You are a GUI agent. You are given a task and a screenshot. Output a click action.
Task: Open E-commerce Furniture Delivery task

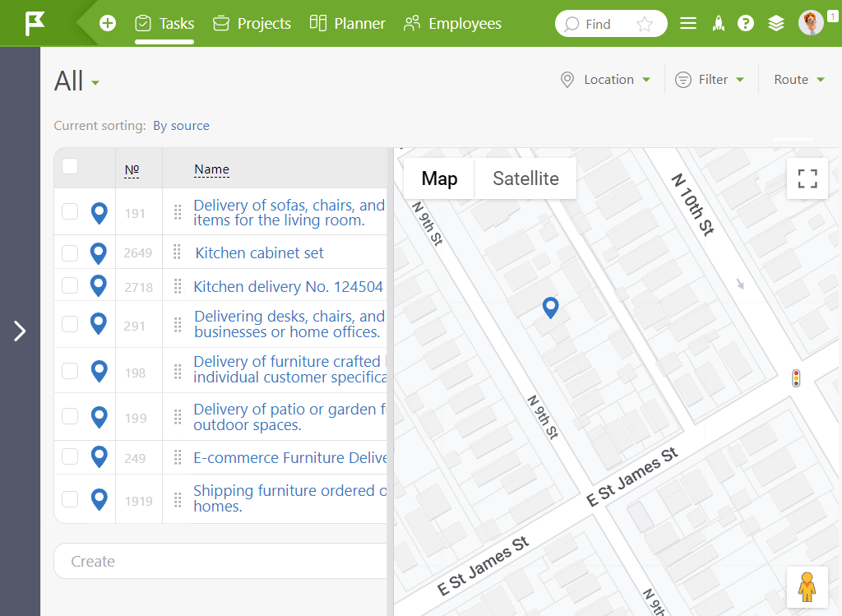290,457
